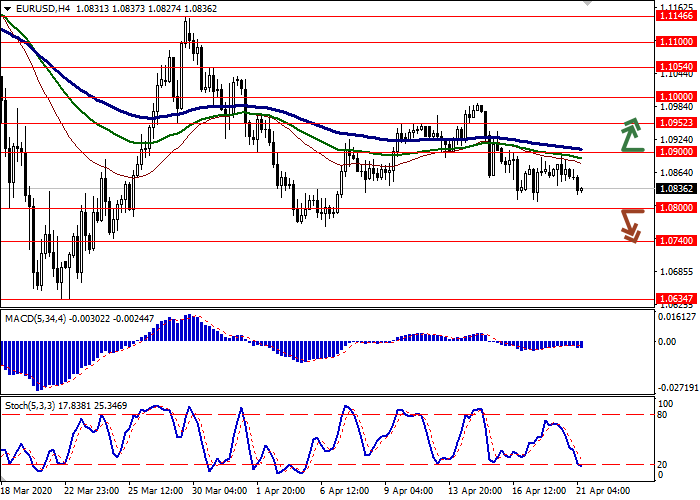Click the red downward arrow icon

[630, 225]
